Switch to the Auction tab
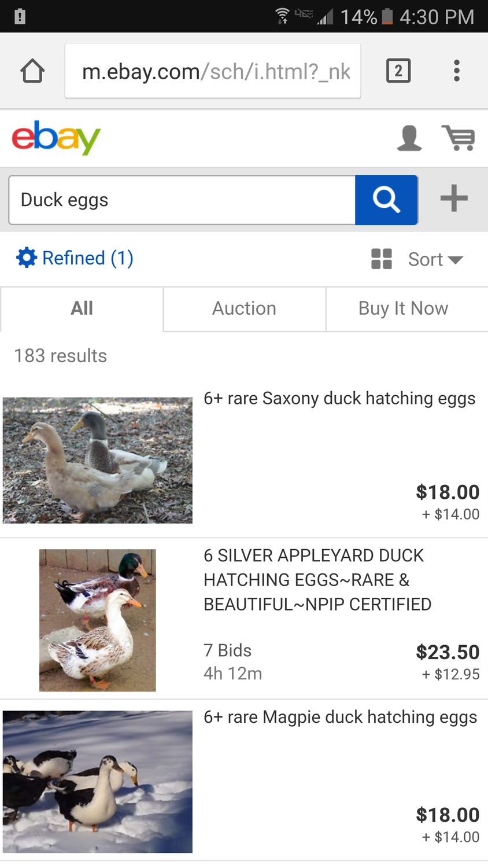The height and width of the screenshot is (868, 488). pos(244,308)
